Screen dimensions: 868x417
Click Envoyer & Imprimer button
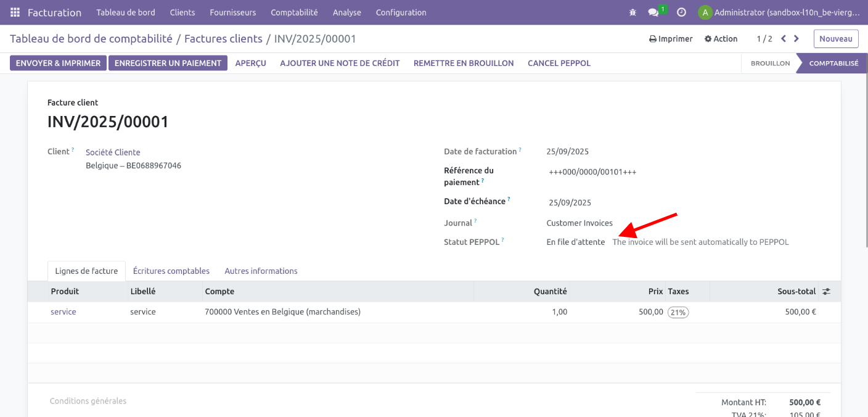pyautogui.click(x=58, y=63)
